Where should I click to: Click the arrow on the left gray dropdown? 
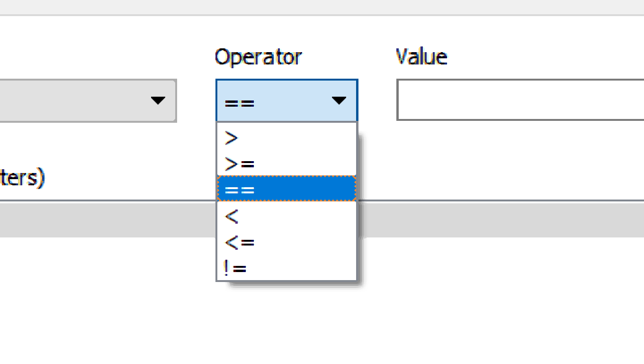tap(158, 100)
